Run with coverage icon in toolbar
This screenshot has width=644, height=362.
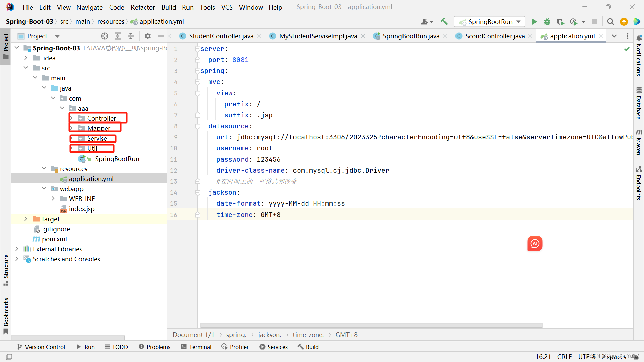coord(560,22)
